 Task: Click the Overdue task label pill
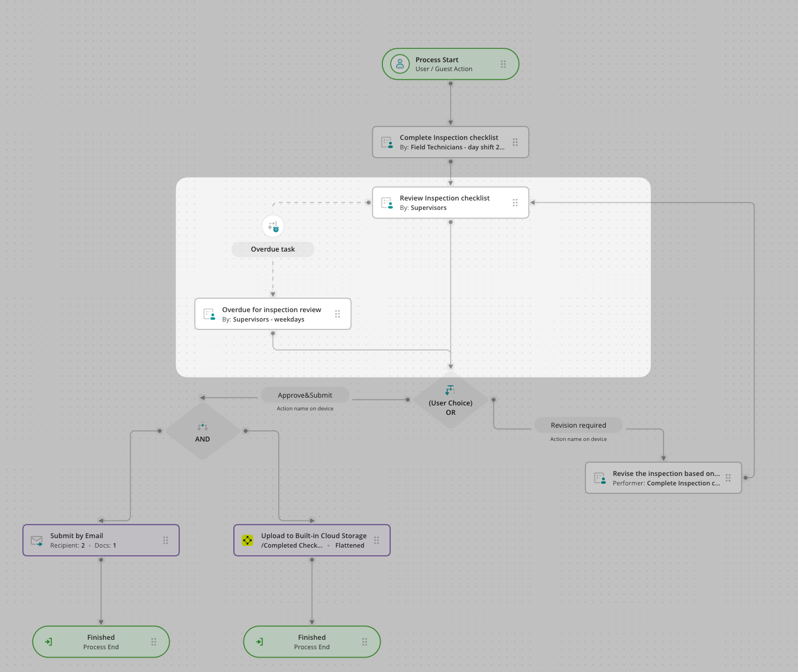point(273,249)
